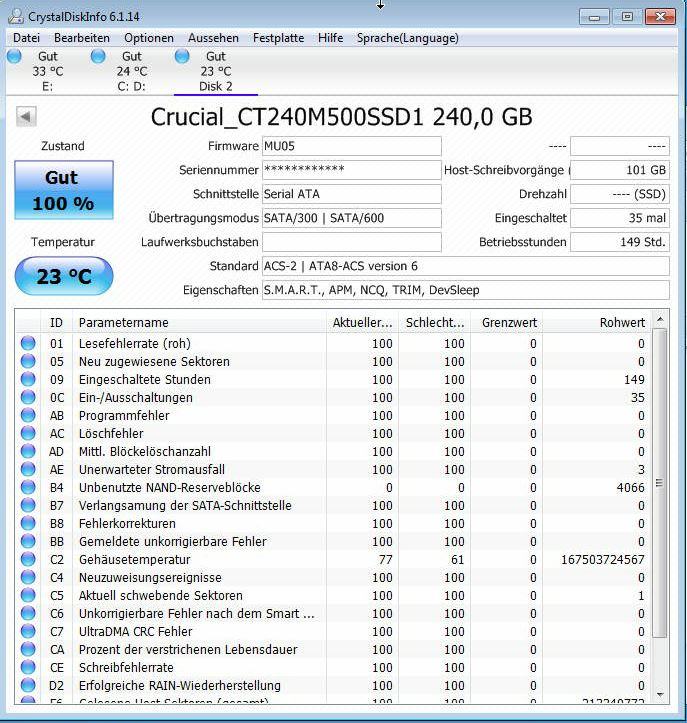Click the Host-Schreibvorgänge value 101 GB
The width and height of the screenshot is (687, 723).
620,170
